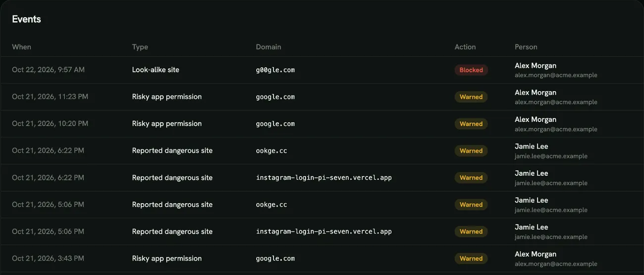Select the 5:06 PM timestamp of the ookge.cc row
644x275 pixels.
click(x=48, y=204)
